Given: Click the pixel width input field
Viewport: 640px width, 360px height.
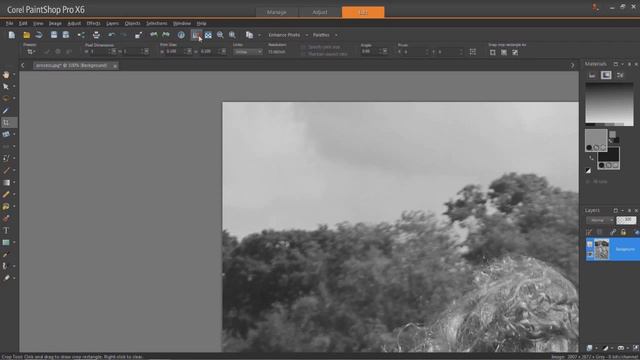Looking at the screenshot, I should [100, 52].
